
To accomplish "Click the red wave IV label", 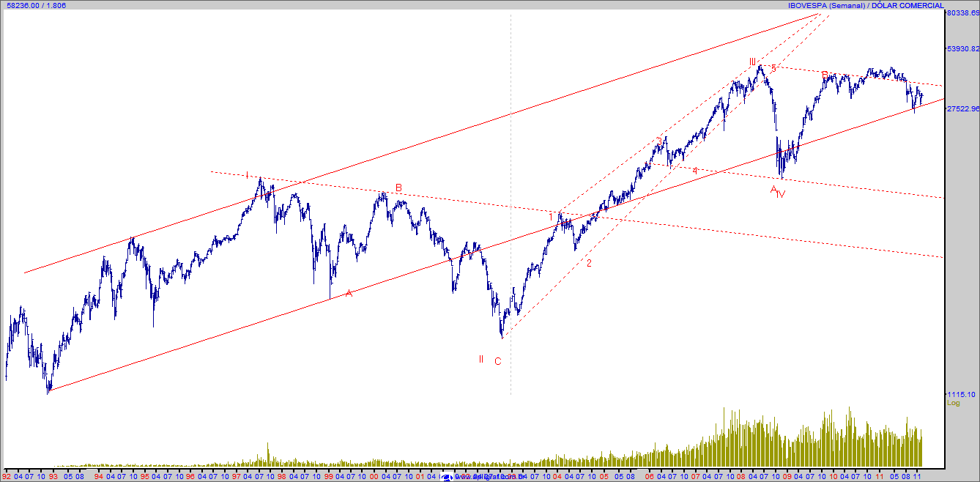I will (781, 194).
